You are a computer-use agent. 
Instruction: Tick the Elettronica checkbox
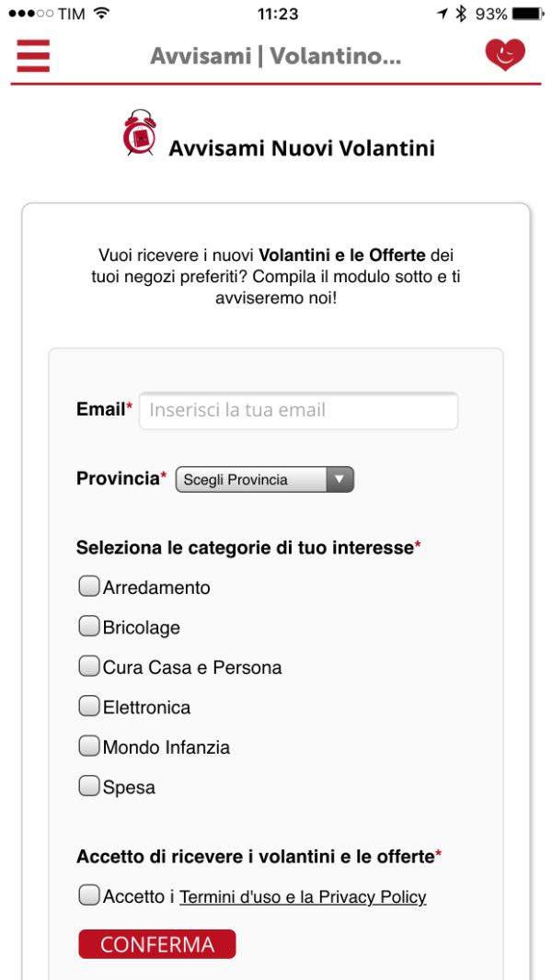(x=89, y=706)
